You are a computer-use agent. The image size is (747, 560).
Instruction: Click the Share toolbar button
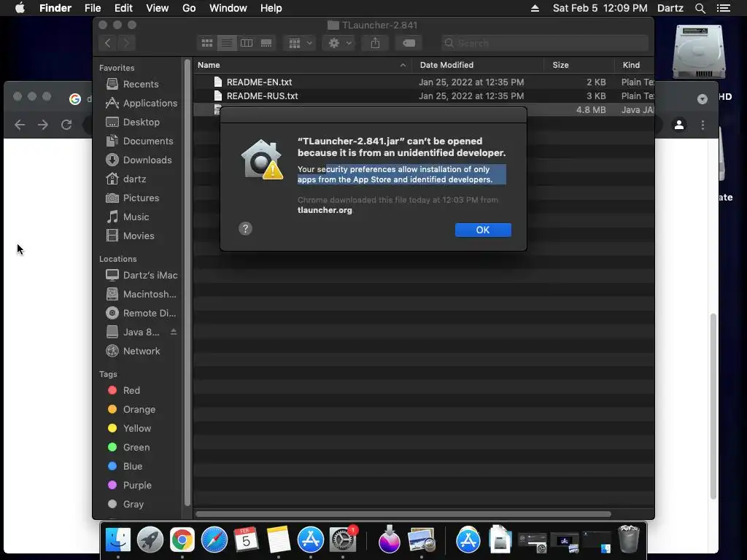click(376, 43)
